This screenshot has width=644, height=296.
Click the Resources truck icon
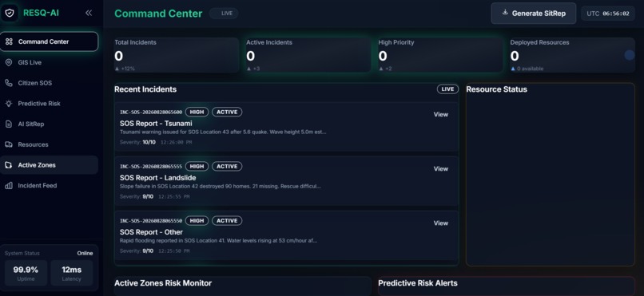tap(9, 144)
